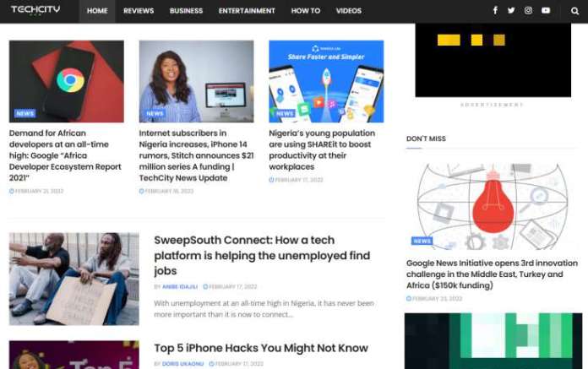Click NEWS badge on Chrome phone image

click(x=25, y=113)
